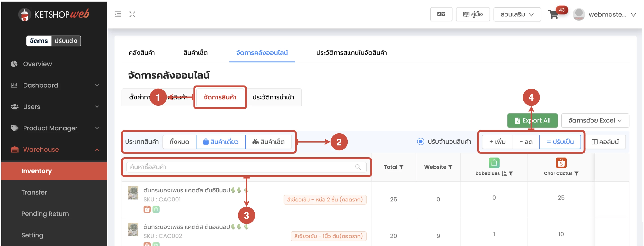Collapse sidebar using the menu fold icon
Viewport: 644px width, 246px height.
tap(118, 14)
